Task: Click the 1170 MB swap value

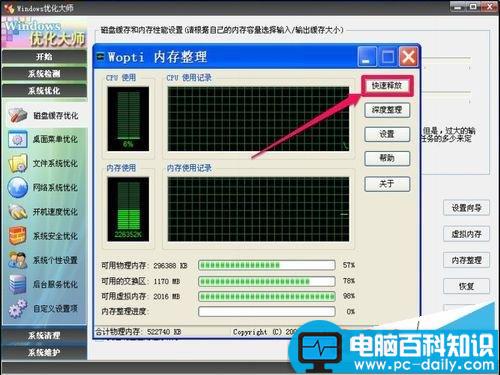Action: tap(167, 281)
